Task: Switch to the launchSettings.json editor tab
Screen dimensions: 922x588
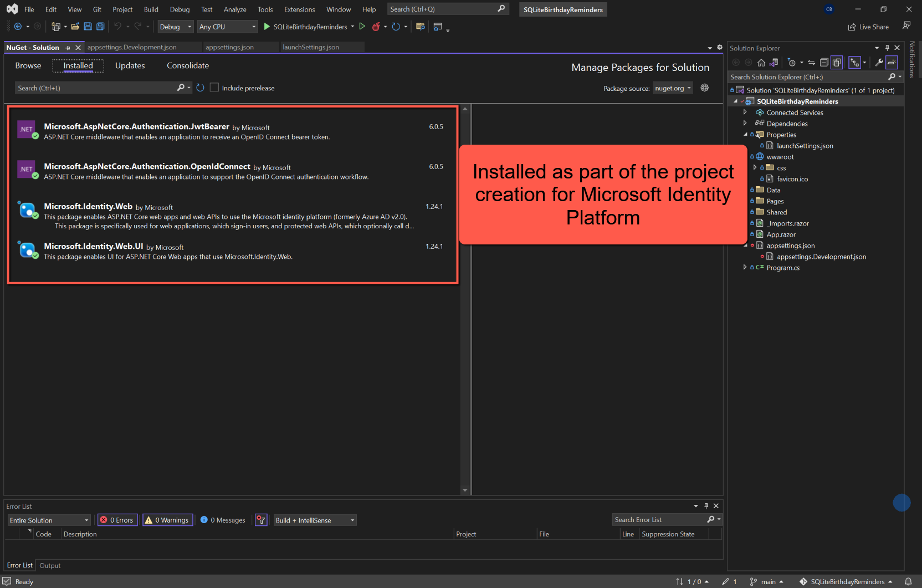Action: 311,47
